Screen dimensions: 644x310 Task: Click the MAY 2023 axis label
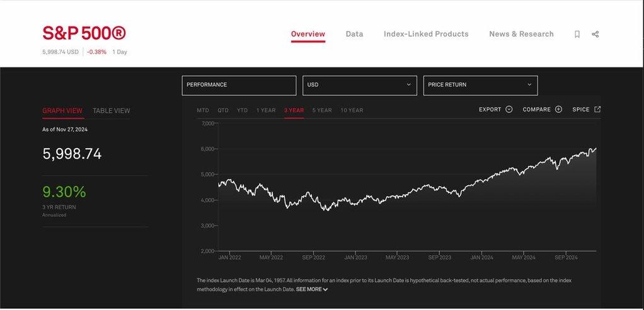(x=397, y=258)
